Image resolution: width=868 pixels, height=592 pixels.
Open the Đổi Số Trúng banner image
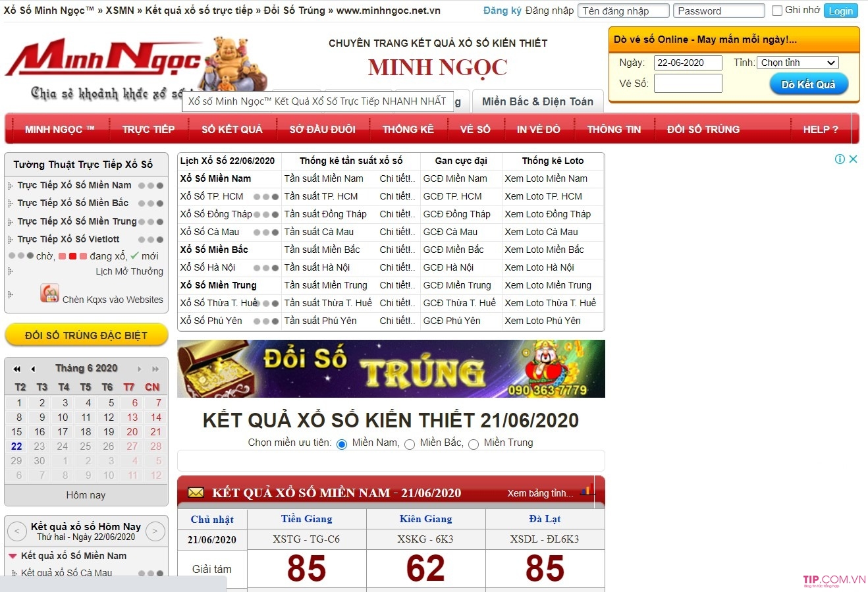391,369
